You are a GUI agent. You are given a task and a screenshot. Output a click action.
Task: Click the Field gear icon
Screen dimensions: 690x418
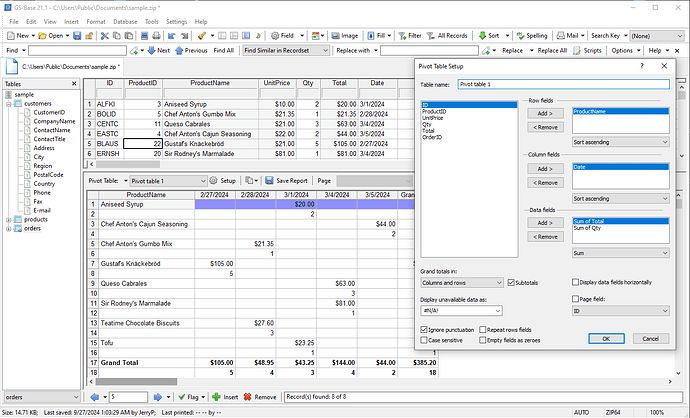click(275, 36)
